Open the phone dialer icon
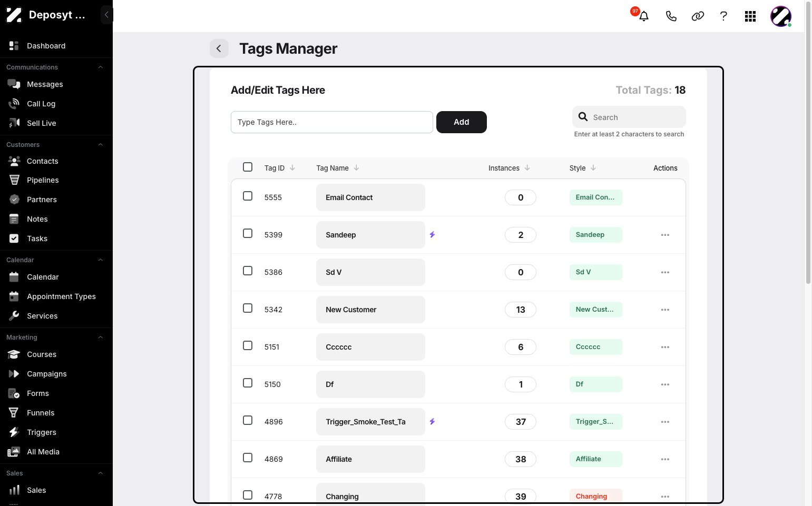 [x=671, y=16]
